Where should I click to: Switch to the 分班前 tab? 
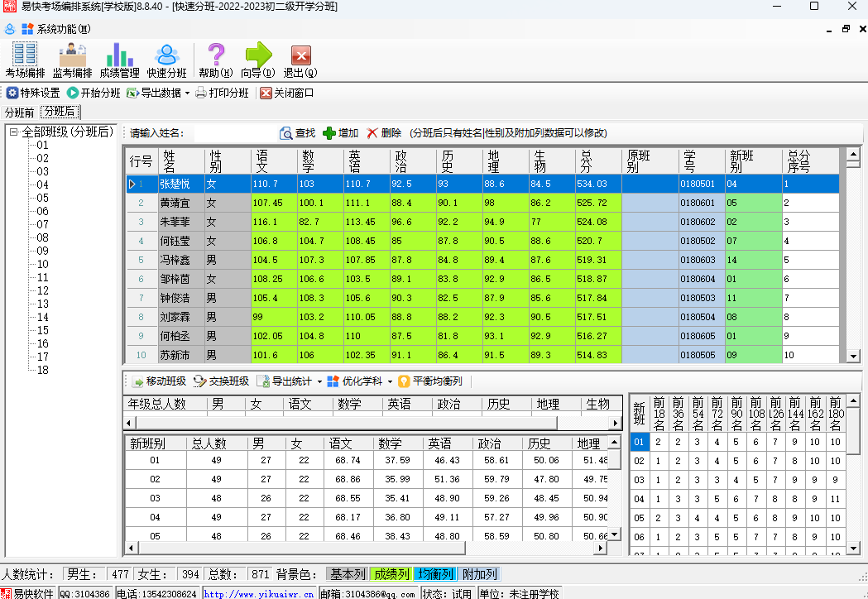19,113
